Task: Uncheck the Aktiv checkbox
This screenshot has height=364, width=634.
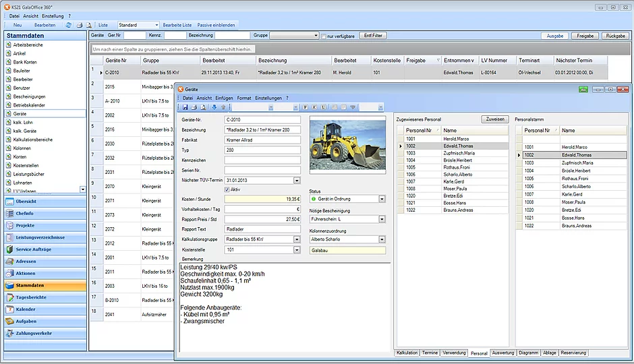Action: [x=227, y=189]
